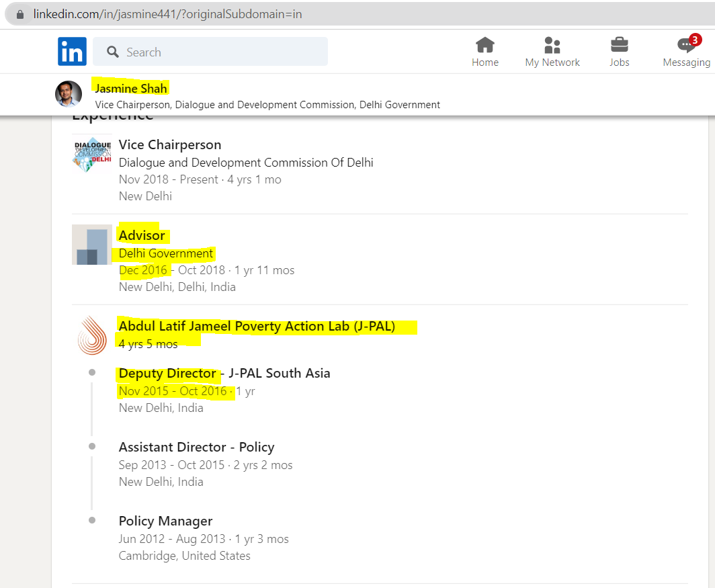Open the Jobs briefcase icon
This screenshot has width=715, height=588.
[619, 46]
